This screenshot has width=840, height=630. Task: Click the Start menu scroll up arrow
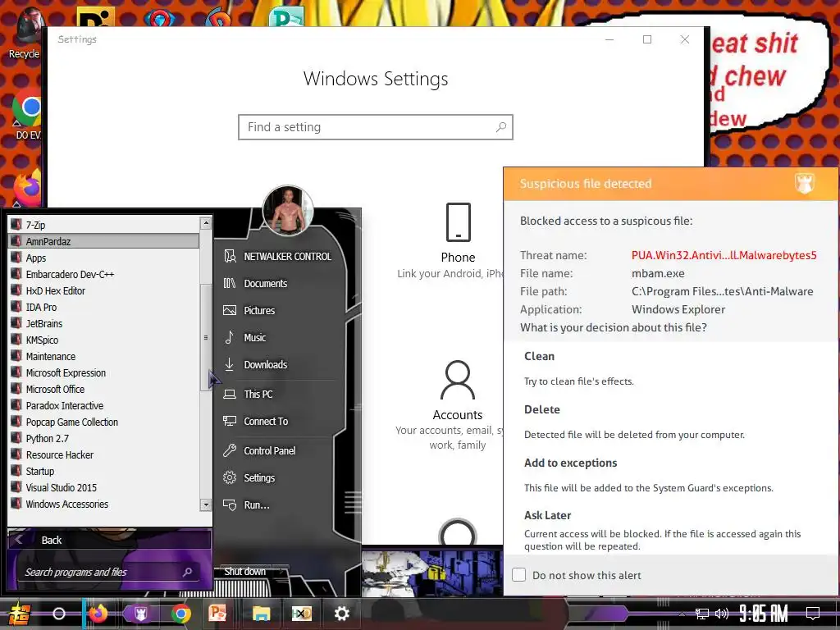[x=206, y=223]
